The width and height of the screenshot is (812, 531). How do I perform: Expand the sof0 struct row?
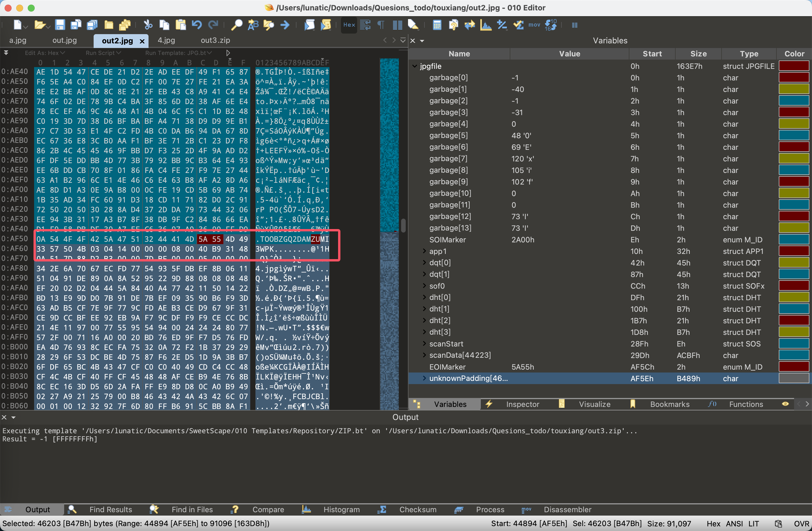[424, 286]
